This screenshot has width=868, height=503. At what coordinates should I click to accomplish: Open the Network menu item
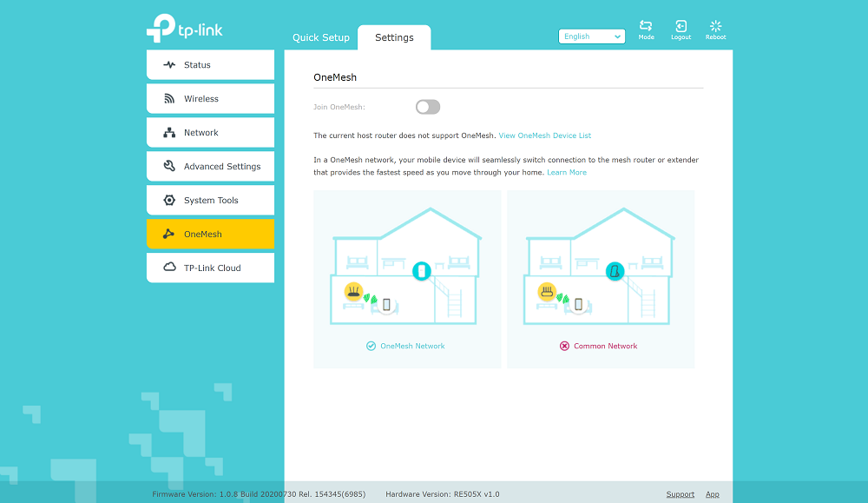point(210,132)
